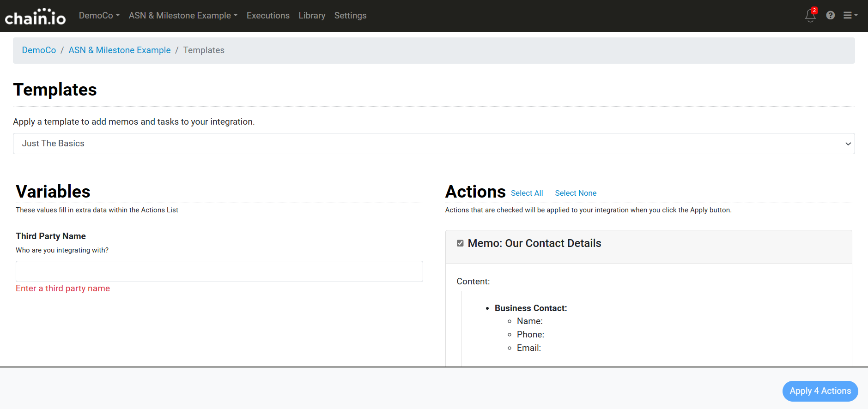Click the Enter a third party name error
Viewport: 868px width, 409px height.
pyautogui.click(x=63, y=289)
